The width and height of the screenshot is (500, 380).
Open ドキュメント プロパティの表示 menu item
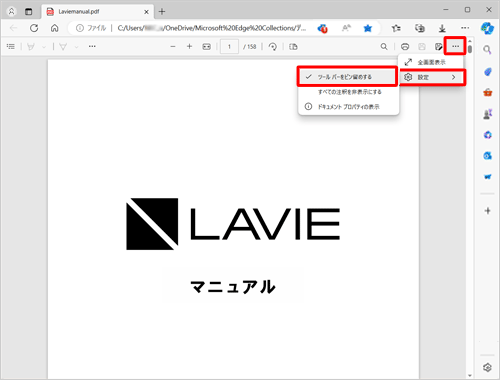348,107
